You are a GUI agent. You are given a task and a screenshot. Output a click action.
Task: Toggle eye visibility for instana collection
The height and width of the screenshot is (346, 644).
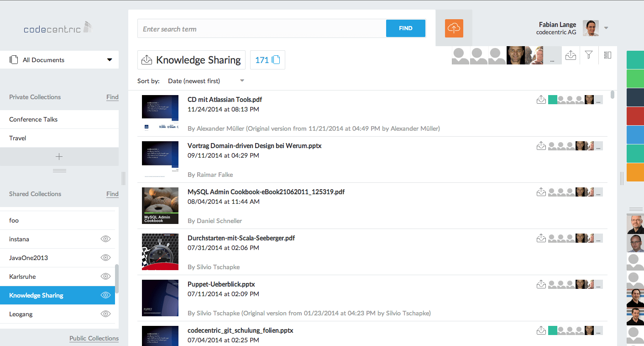(105, 239)
